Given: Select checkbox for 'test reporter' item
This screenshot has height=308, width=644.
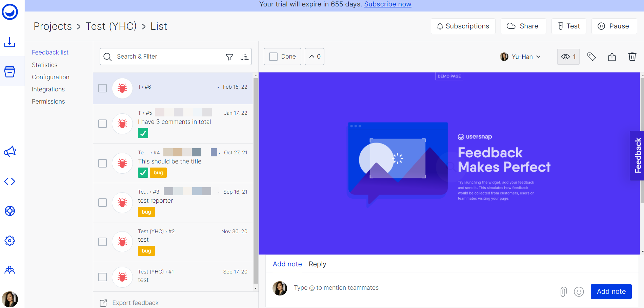Looking at the screenshot, I should [x=102, y=202].
